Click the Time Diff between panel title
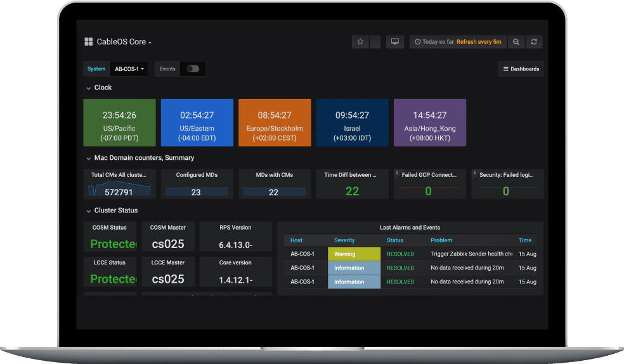Screen dimensions: 624x364 pyautogui.click(x=350, y=175)
